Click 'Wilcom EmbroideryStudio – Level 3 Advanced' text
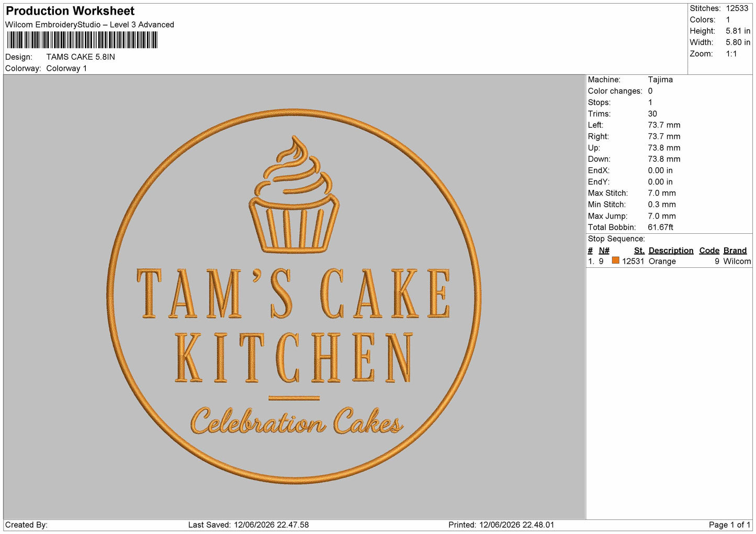The width and height of the screenshot is (756, 534). tap(89, 25)
